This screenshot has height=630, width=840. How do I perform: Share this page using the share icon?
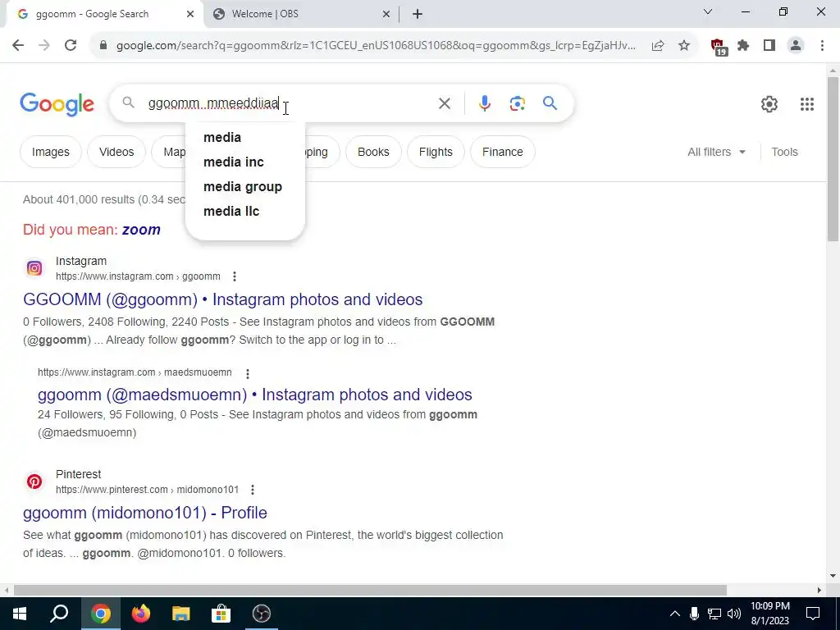pos(658,46)
